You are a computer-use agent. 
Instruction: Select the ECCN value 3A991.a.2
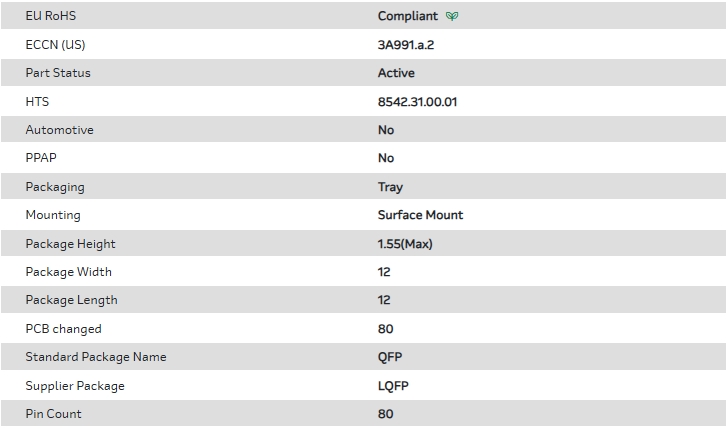[404, 45]
